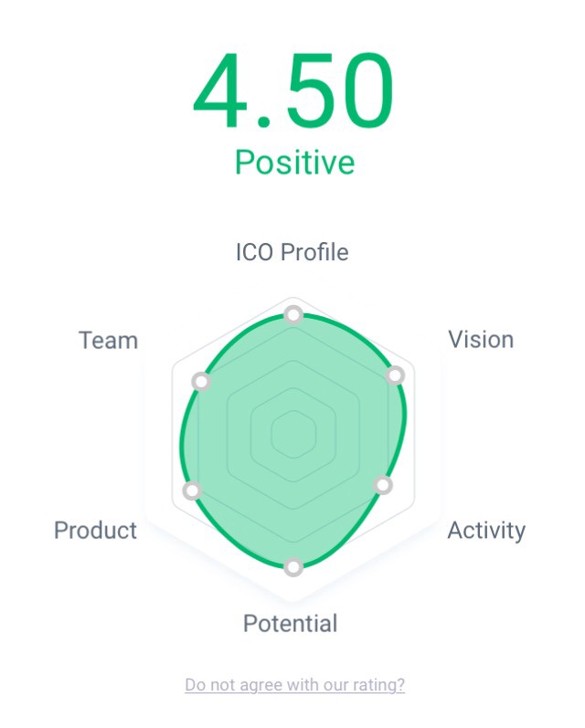Viewport: 585px width, 728px height.
Task: Click the Product axis label
Action: (x=95, y=531)
